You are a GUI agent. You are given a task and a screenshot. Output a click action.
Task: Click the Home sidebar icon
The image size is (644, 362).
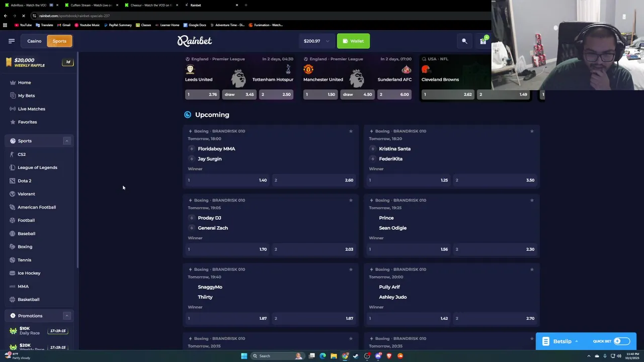pyautogui.click(x=13, y=82)
